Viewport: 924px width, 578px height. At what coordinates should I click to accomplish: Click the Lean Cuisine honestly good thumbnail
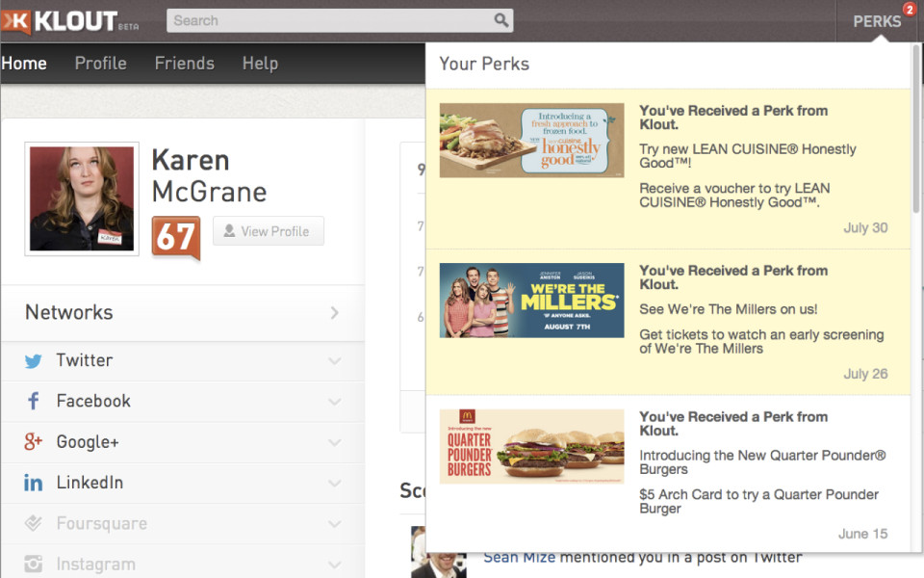[531, 141]
